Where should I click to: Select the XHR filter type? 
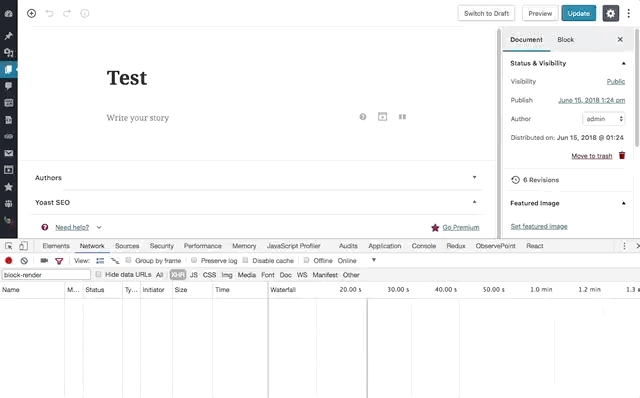178,275
